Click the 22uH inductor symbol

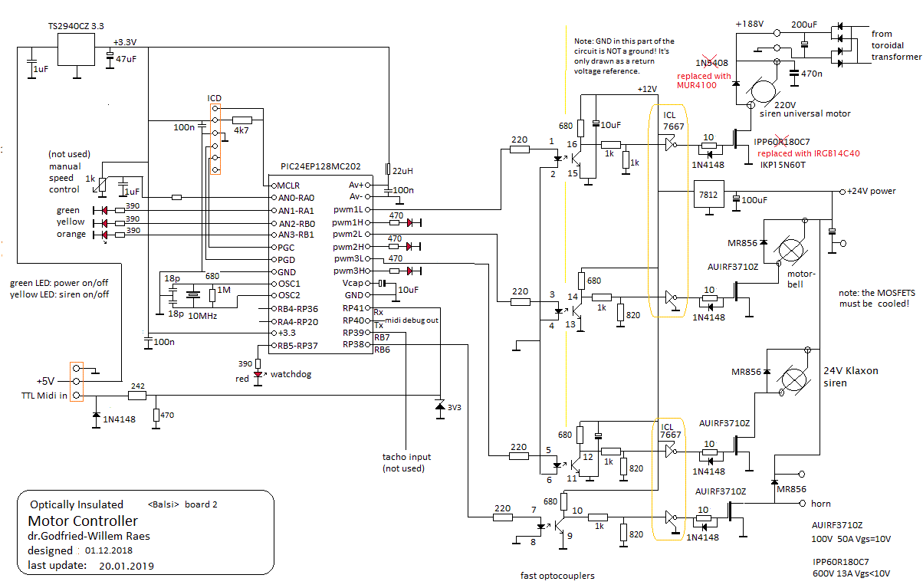[389, 169]
